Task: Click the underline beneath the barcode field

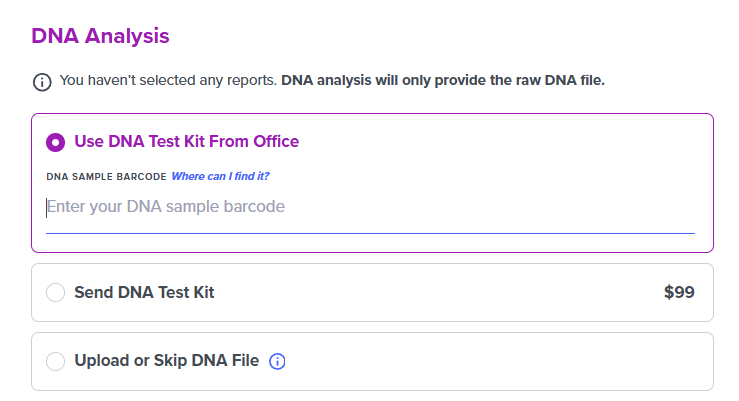Action: (370, 233)
